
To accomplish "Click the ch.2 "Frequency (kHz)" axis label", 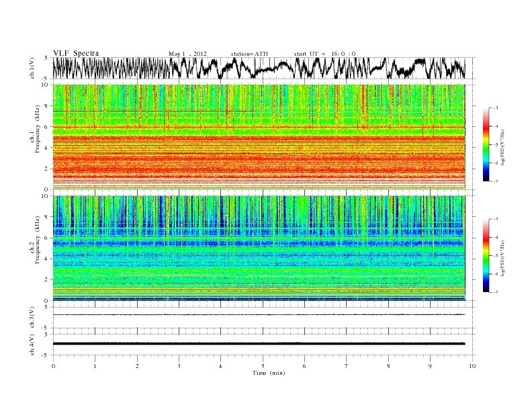I will click(37, 239).
